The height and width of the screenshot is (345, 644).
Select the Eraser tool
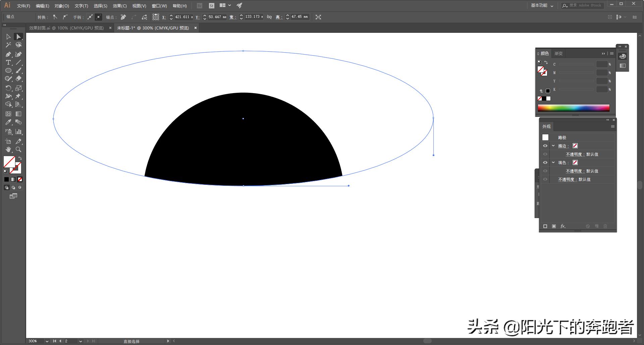click(x=19, y=79)
